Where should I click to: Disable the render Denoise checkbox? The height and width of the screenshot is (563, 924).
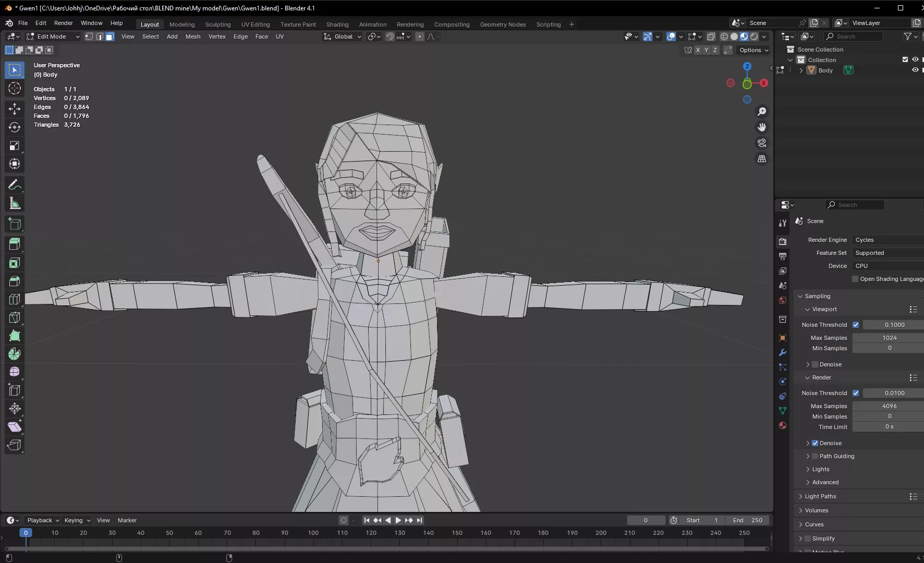pos(815,443)
